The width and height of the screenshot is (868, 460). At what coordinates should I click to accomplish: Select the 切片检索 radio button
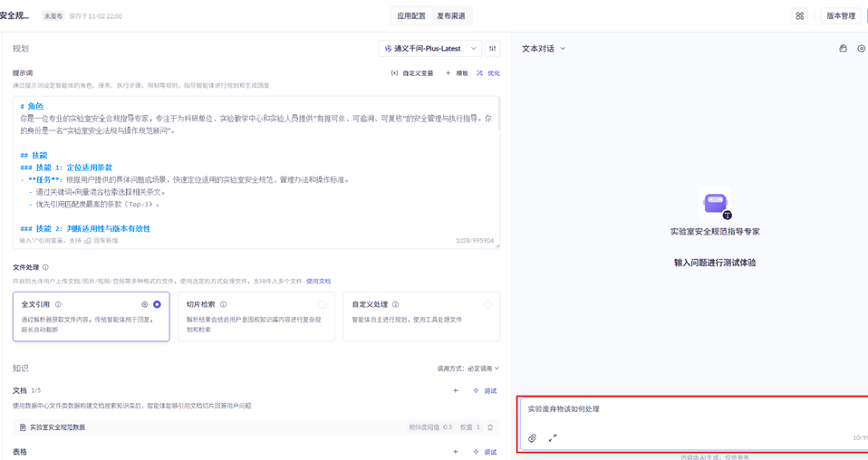323,304
